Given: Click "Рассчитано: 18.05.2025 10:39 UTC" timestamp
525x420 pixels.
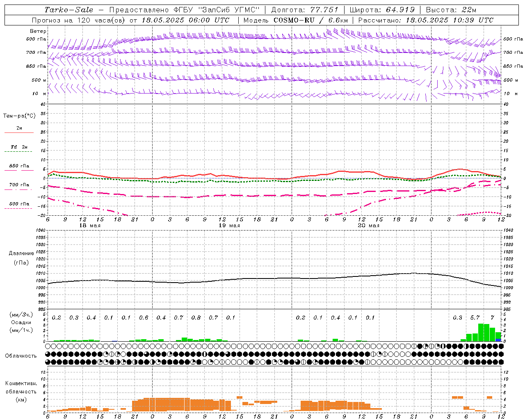Looking at the screenshot, I should [426, 20].
